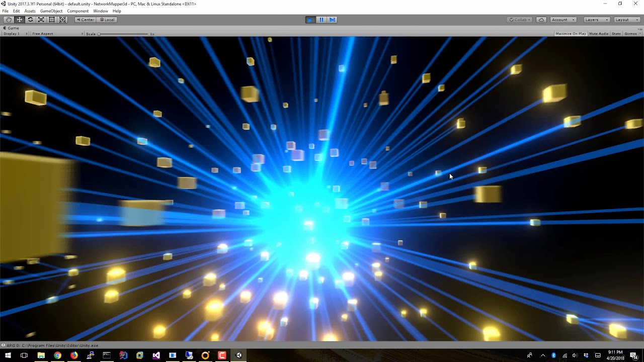Open the command prompt taskbar icon

pos(107,355)
